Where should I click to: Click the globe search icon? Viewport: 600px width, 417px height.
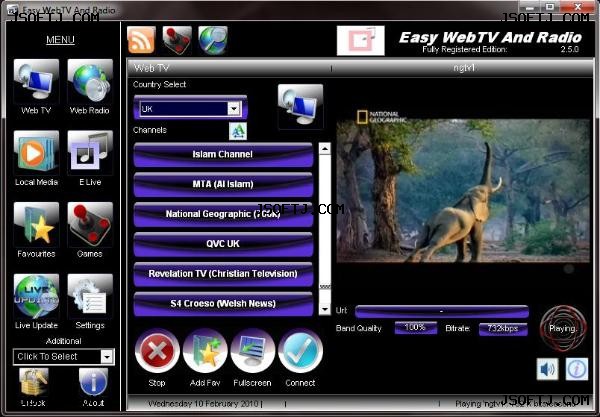(x=213, y=40)
